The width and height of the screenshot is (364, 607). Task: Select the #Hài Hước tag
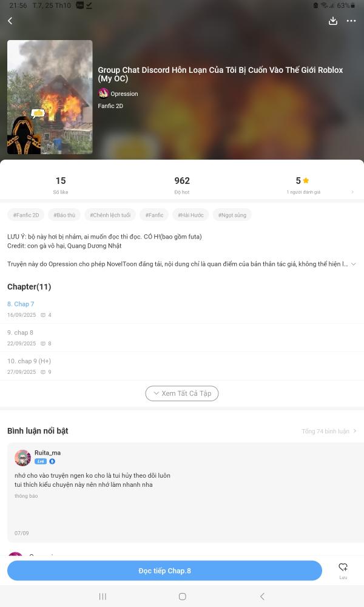tap(190, 215)
